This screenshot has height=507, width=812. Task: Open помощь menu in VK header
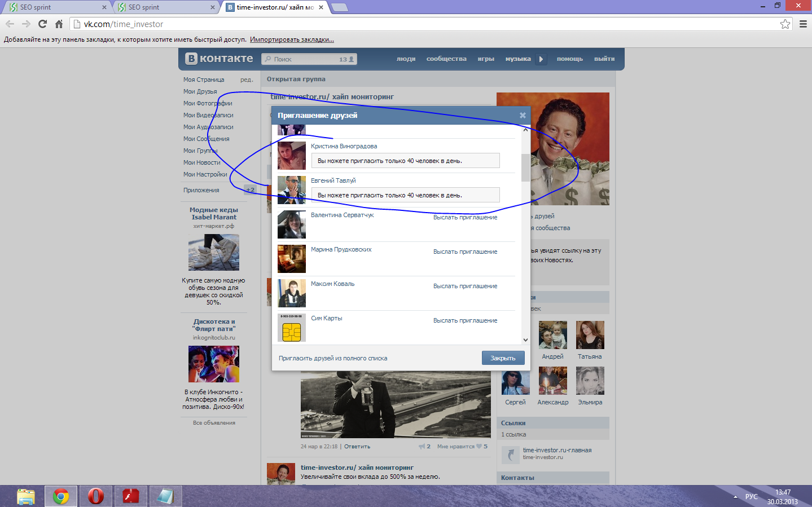click(x=570, y=59)
